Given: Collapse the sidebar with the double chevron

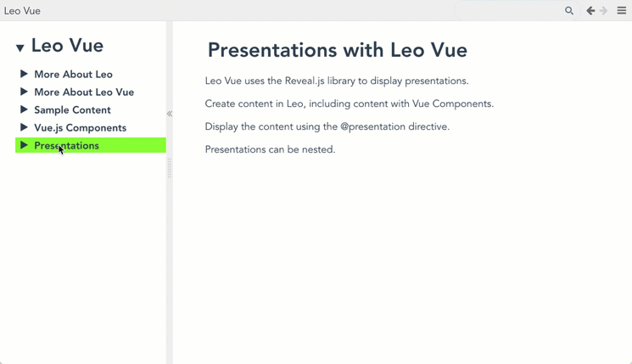Looking at the screenshot, I should (x=170, y=114).
